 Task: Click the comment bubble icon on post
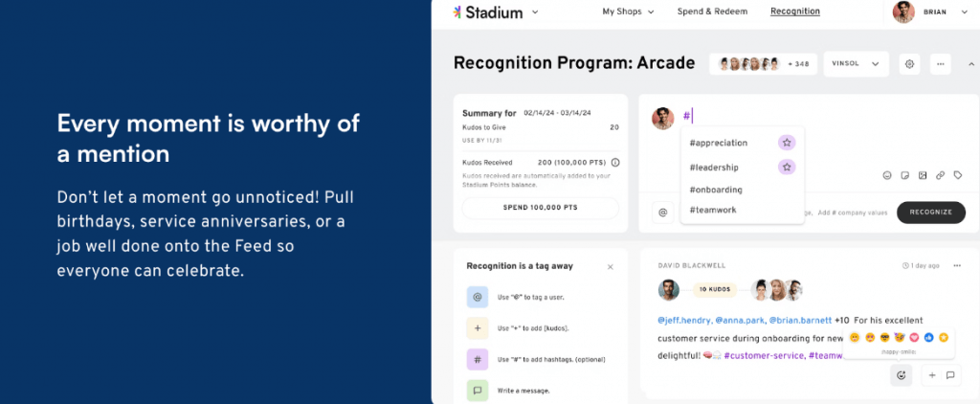point(950,375)
